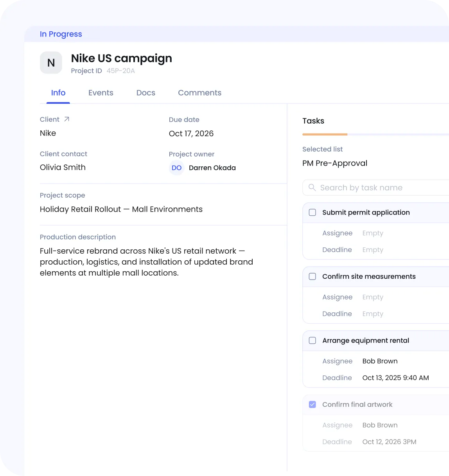Click the production description paragraph
Screen dimensions: 449x476
point(147,262)
